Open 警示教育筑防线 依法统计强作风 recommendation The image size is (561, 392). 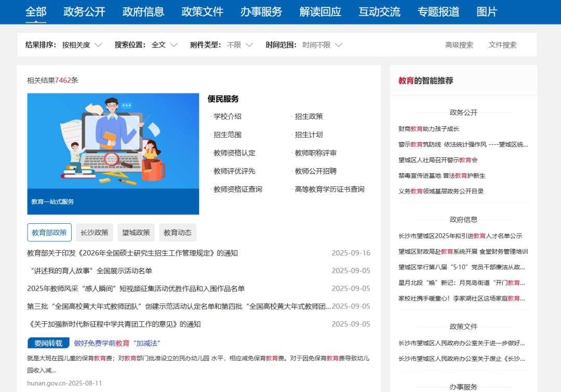[x=463, y=144]
